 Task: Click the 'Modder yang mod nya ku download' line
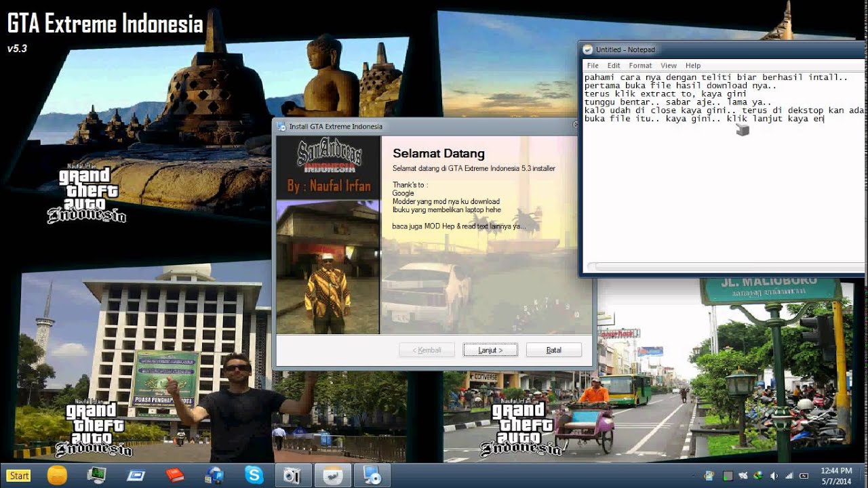pyautogui.click(x=446, y=201)
